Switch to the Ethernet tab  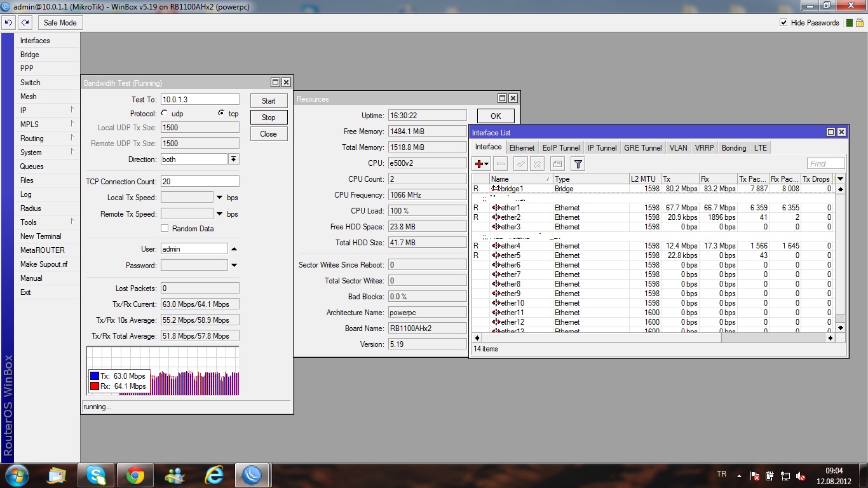522,147
